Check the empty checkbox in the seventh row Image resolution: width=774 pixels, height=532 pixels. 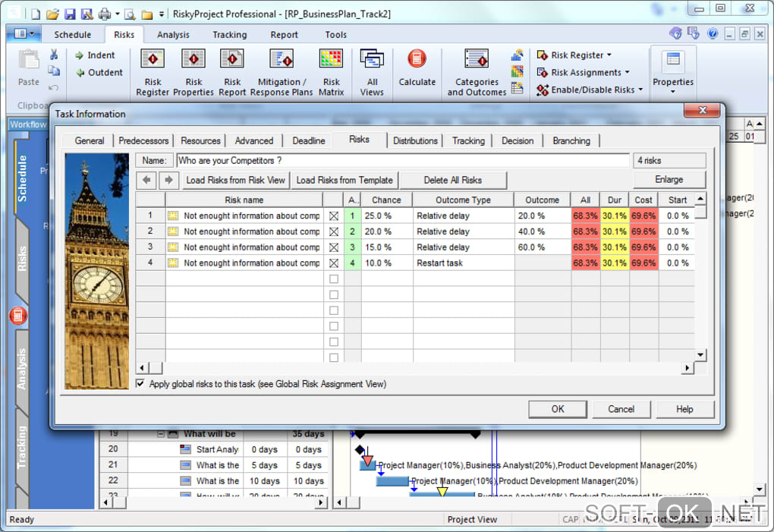coord(334,310)
